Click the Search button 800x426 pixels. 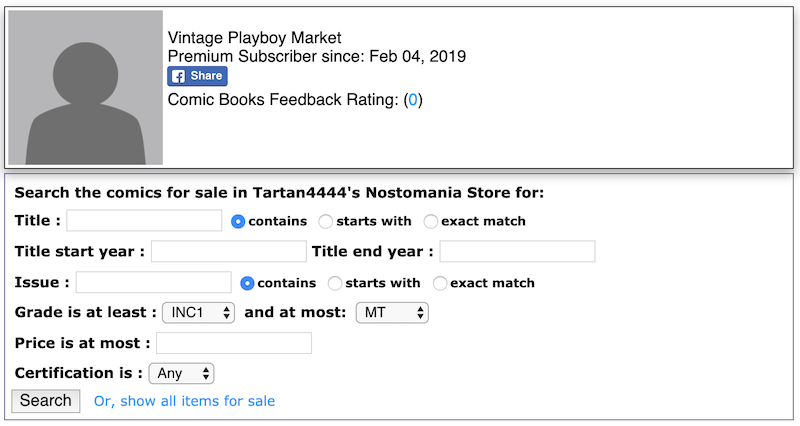pos(46,400)
